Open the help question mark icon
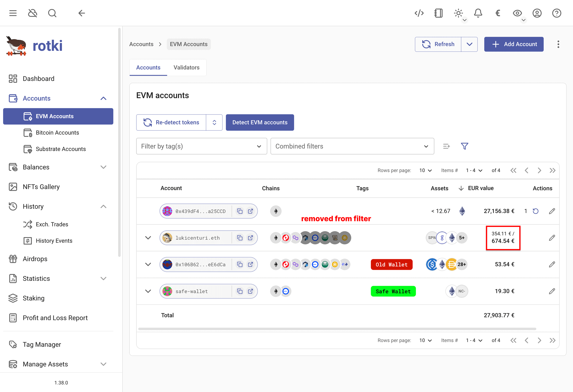573x392 pixels. (556, 13)
